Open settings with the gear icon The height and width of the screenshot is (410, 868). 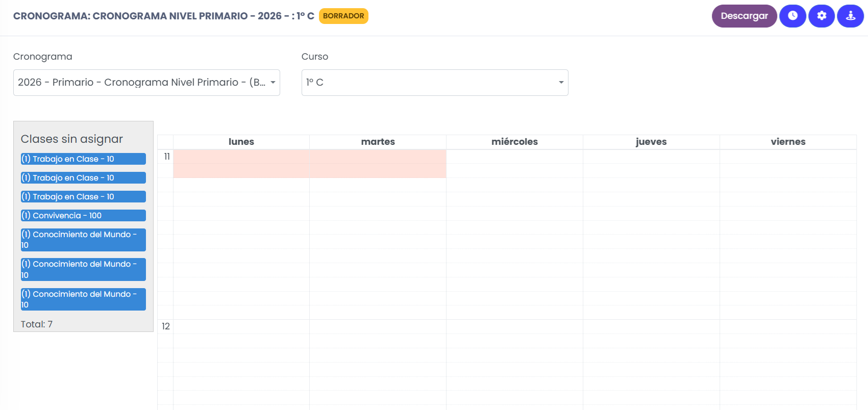click(x=822, y=16)
